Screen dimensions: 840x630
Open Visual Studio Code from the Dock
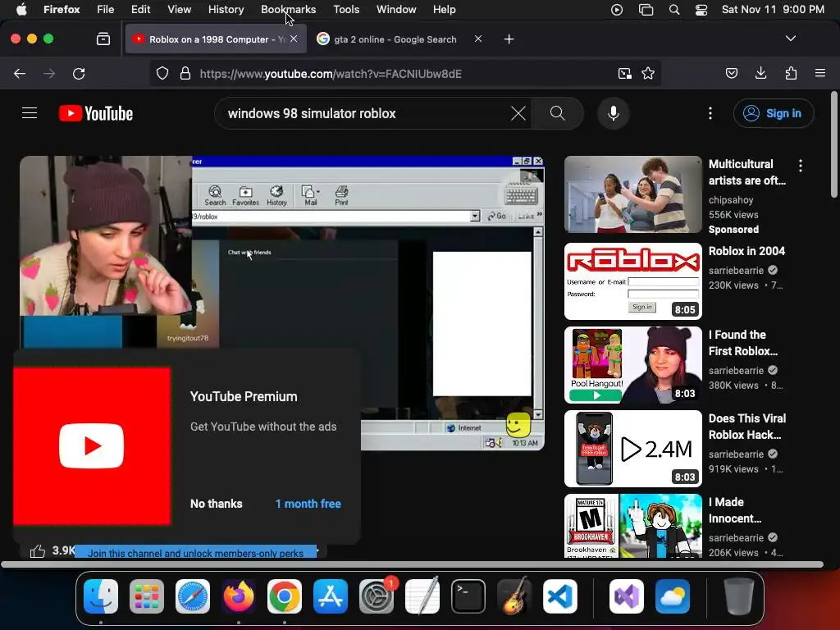pyautogui.click(x=559, y=596)
